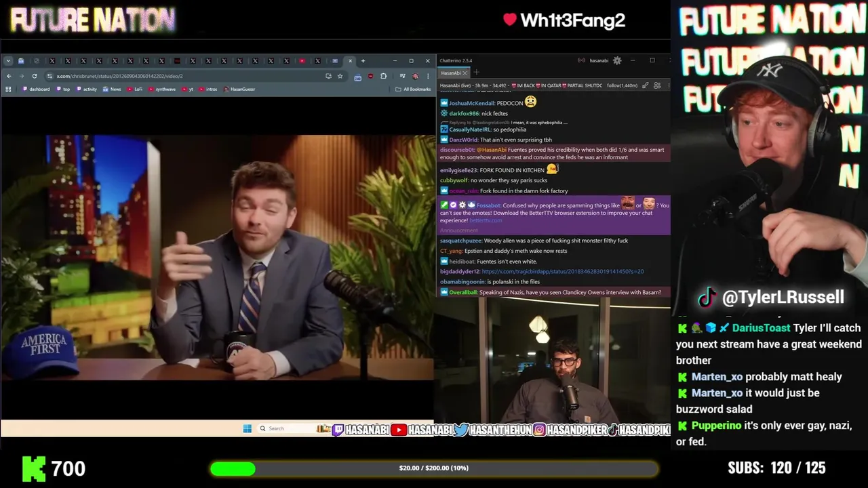This screenshot has width=868, height=488.
Task: Open the Extensions puzzle icon
Action: [x=383, y=76]
